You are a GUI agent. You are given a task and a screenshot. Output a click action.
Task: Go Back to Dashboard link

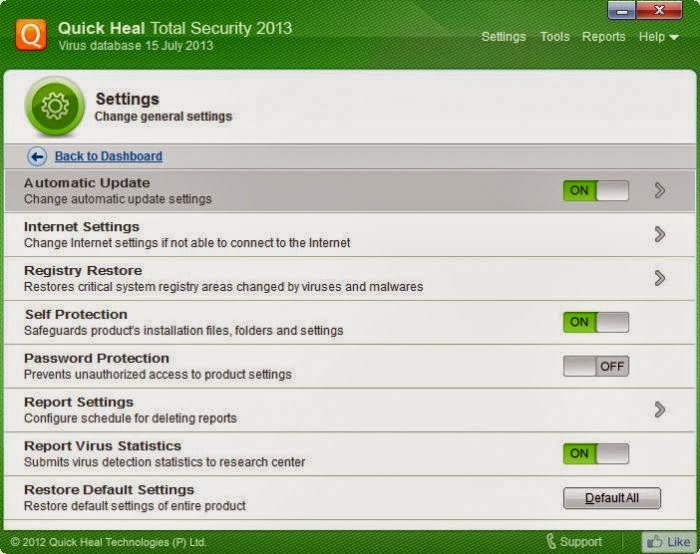pyautogui.click(x=108, y=156)
